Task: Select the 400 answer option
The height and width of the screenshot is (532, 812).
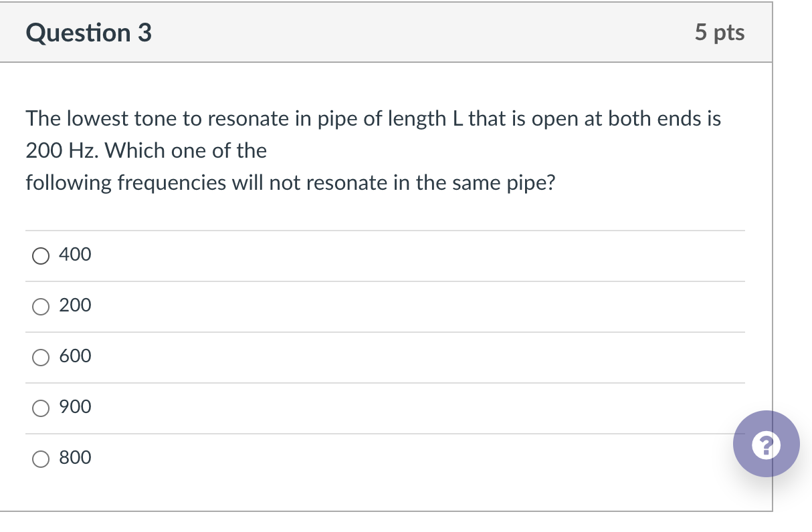Action: click(41, 255)
